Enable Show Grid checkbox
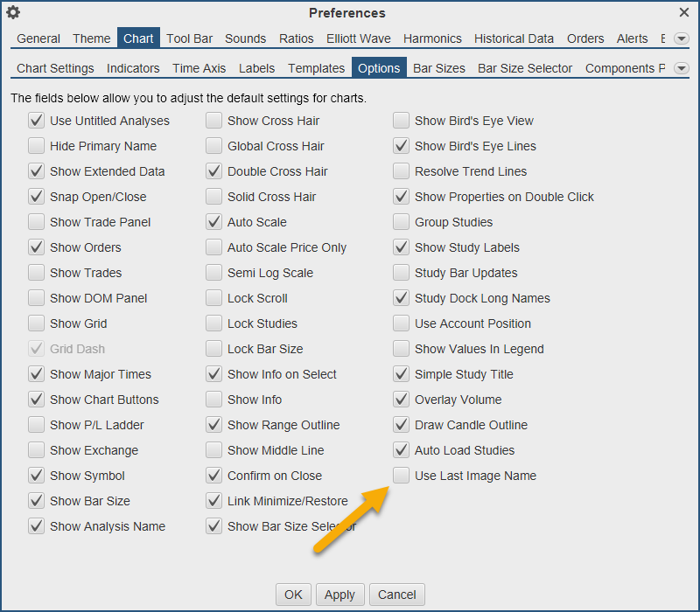The image size is (700, 612). point(36,323)
